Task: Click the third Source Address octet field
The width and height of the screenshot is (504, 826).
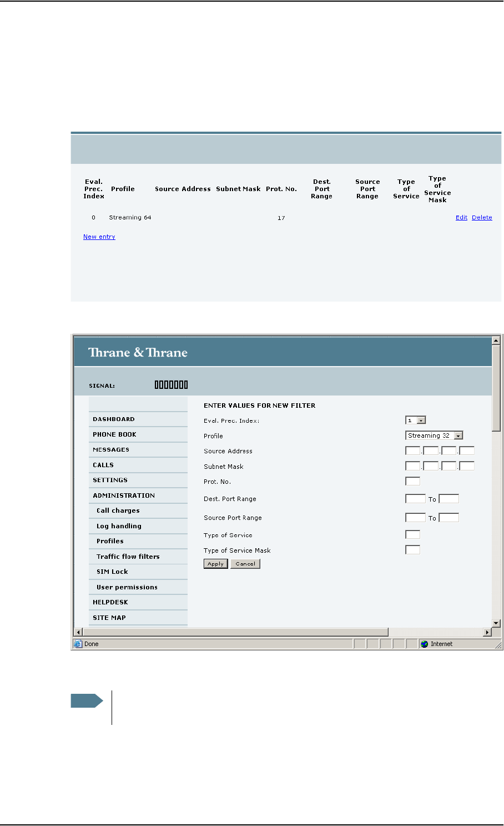Action: 448,450
